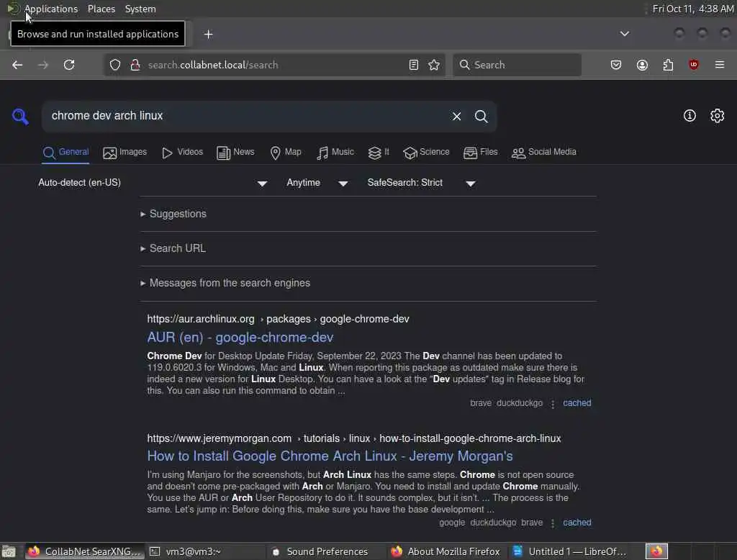Switch to Sound Preferences taskbar window
This screenshot has width=737, height=560.
(x=326, y=551)
